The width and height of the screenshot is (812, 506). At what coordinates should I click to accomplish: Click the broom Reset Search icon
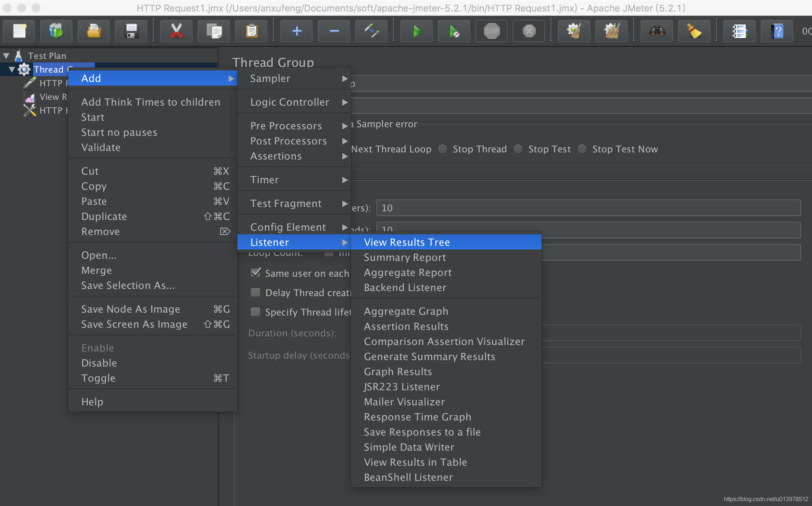click(x=694, y=31)
